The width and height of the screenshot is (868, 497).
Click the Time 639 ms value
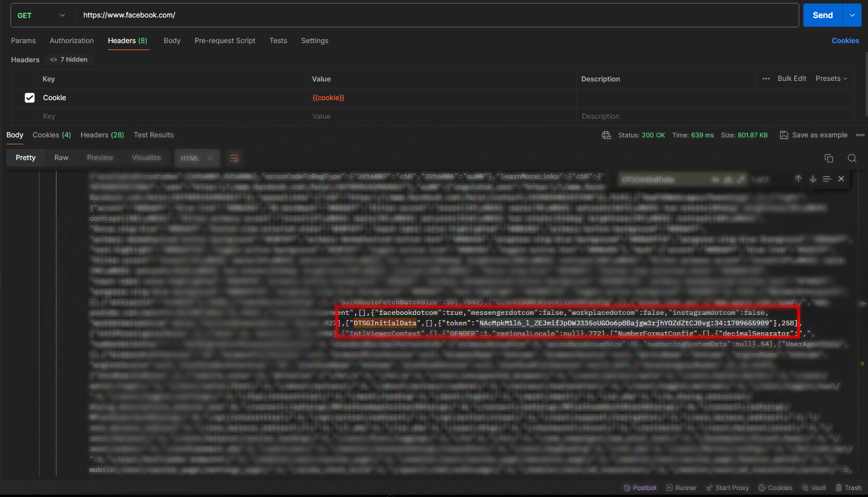702,135
